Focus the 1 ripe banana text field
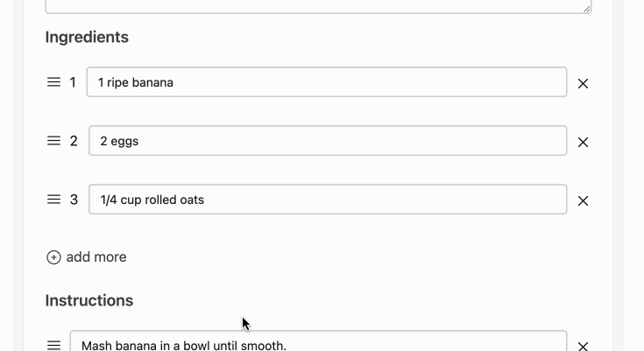The width and height of the screenshot is (644, 351). pos(327,82)
